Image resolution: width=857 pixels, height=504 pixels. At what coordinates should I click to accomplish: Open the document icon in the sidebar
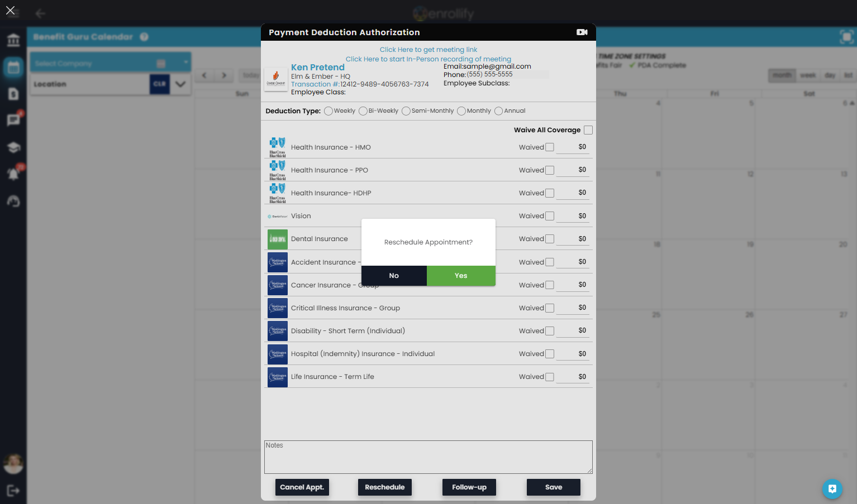[13, 94]
